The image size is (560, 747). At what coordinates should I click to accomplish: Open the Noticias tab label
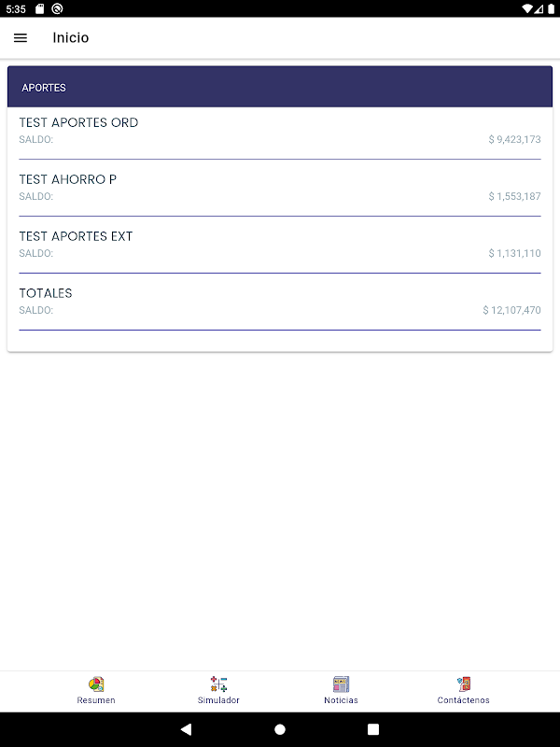[341, 700]
